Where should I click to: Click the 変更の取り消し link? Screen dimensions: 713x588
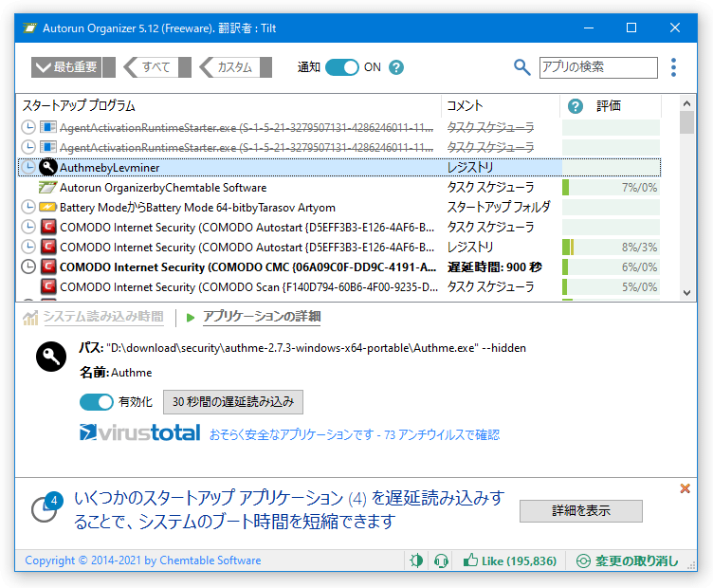[x=636, y=561]
